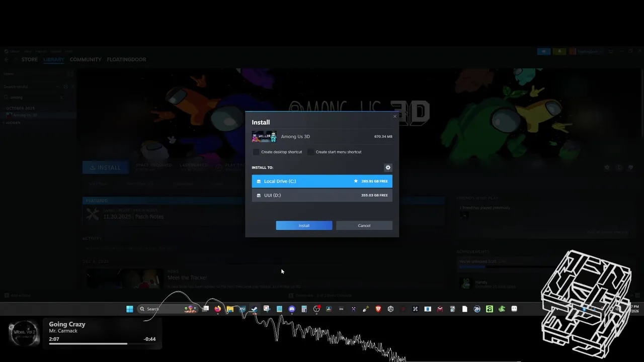This screenshot has height=362, width=644.
Task: Click the 670.34 MB size text
Action: click(x=383, y=137)
